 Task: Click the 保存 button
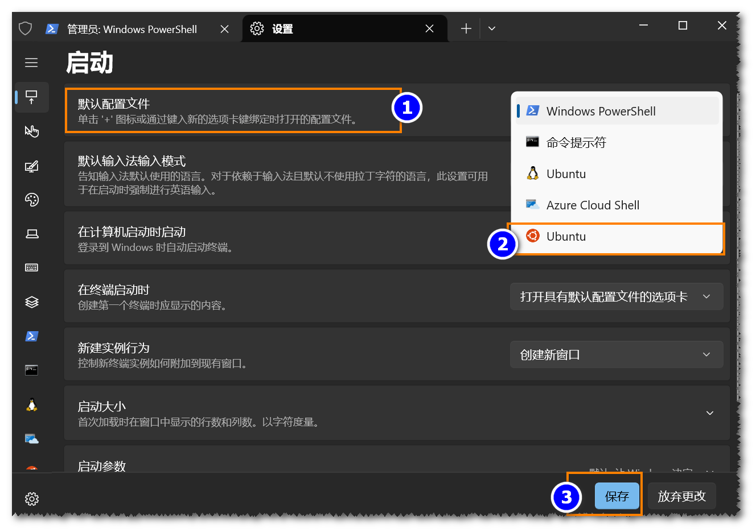[x=617, y=496]
